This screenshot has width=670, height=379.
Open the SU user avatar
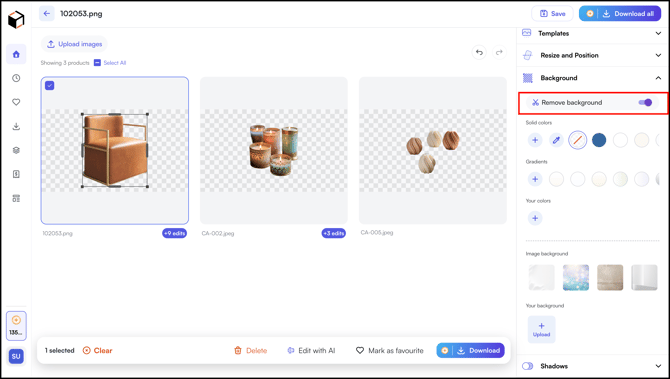(x=16, y=356)
